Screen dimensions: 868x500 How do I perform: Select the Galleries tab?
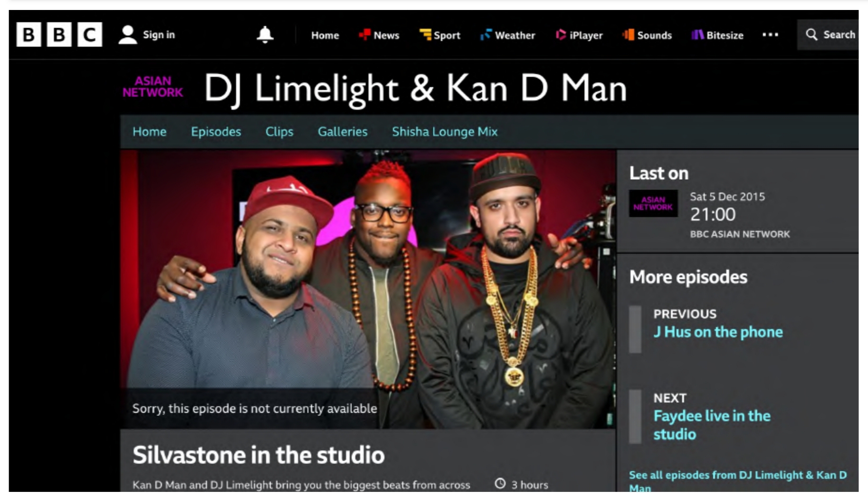tap(343, 132)
